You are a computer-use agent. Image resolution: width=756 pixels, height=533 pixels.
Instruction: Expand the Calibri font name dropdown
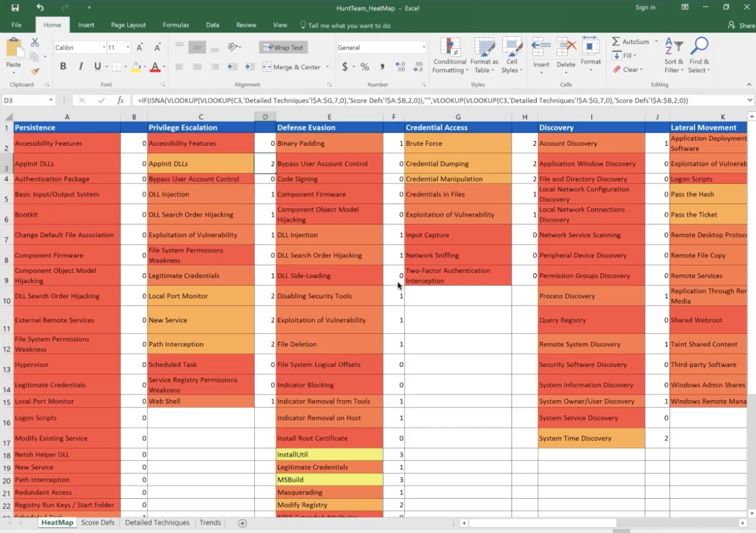tap(103, 48)
